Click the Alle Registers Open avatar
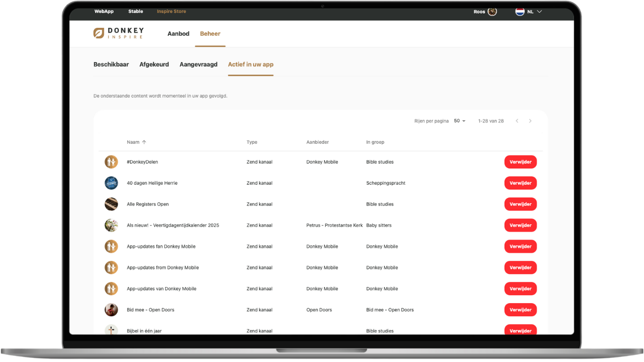 point(111,204)
